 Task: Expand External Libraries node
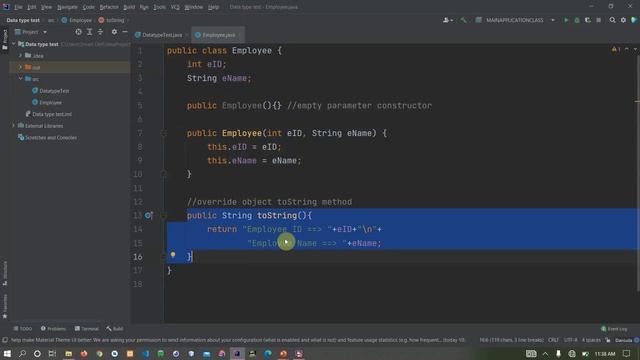[14, 126]
